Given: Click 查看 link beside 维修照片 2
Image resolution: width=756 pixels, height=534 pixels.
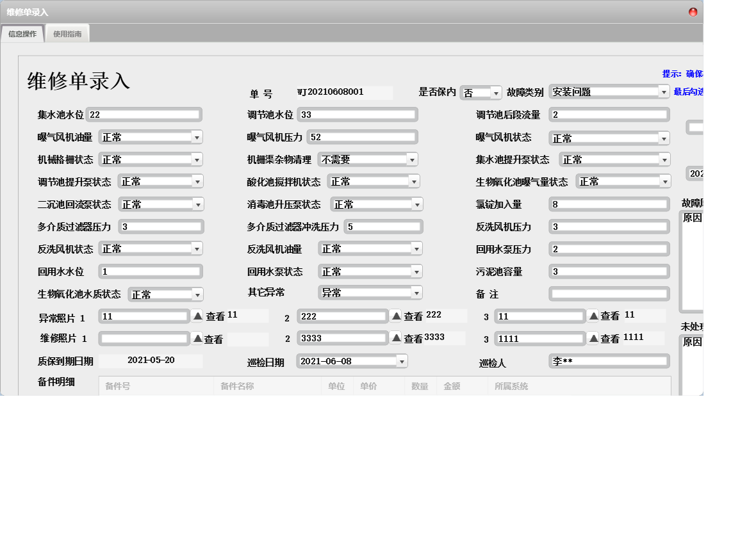Looking at the screenshot, I should [413, 339].
